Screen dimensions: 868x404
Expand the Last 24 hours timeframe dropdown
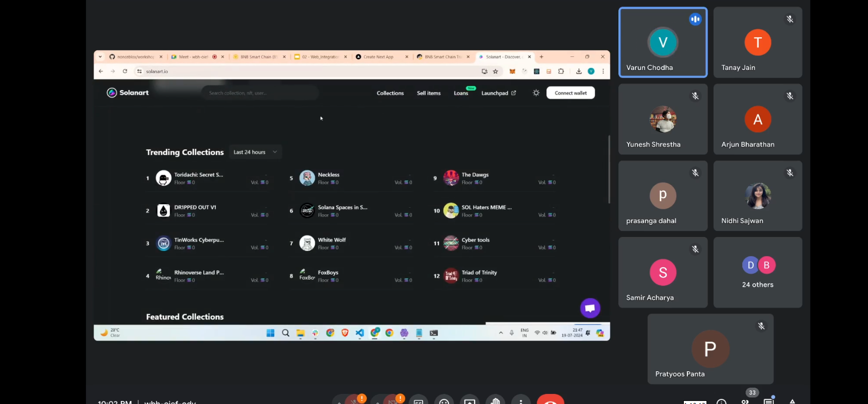pos(256,152)
